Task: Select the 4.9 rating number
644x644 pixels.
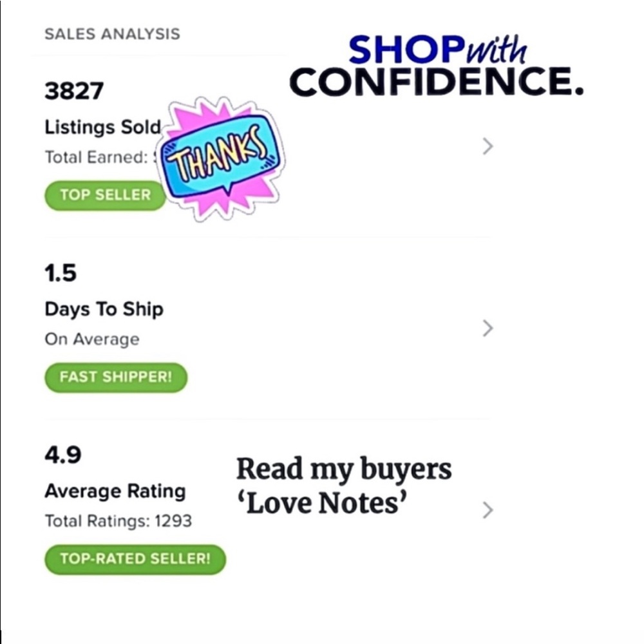Action: (x=62, y=455)
